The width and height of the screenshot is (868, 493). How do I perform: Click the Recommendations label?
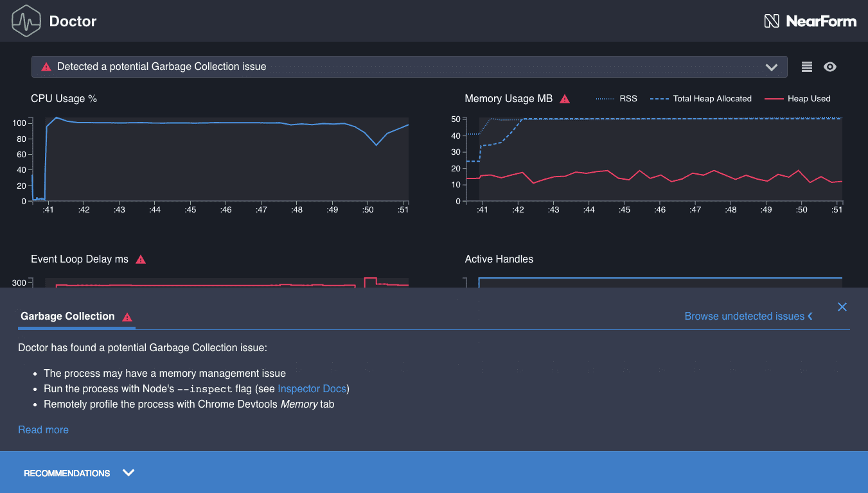point(67,473)
